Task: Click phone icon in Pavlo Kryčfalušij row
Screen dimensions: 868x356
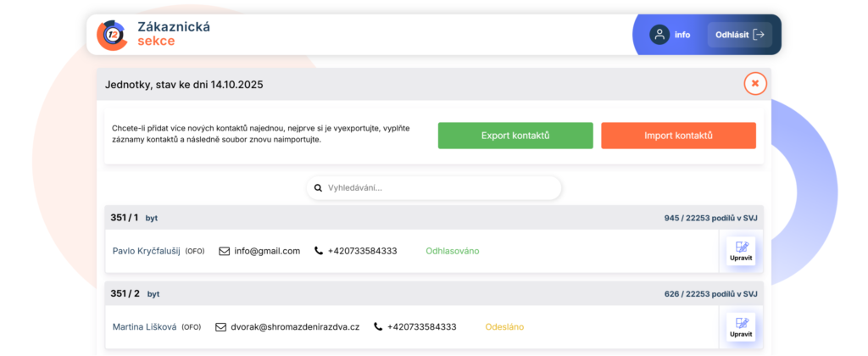Action: click(x=319, y=251)
